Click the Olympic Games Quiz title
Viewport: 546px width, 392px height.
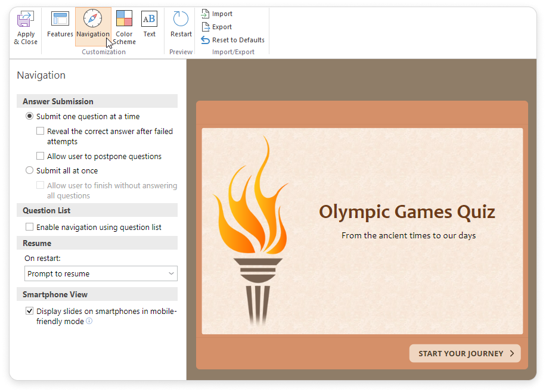click(407, 211)
